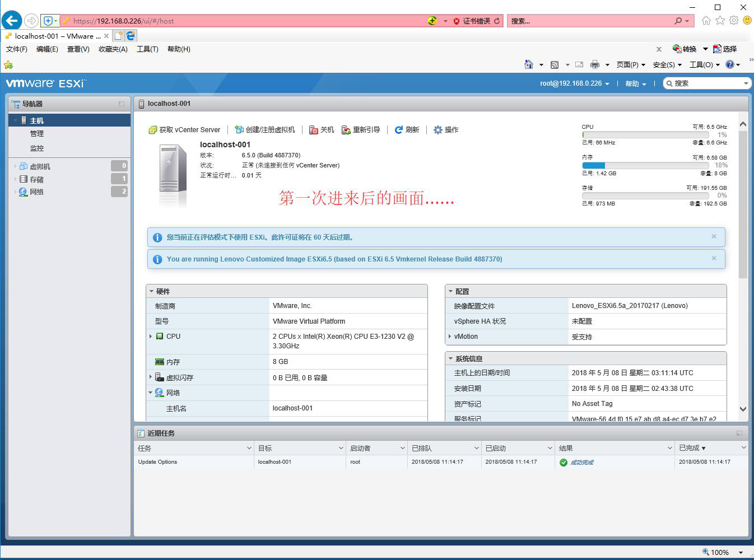Select 存储 in the navigator
This screenshot has width=754, height=560.
[x=37, y=179]
